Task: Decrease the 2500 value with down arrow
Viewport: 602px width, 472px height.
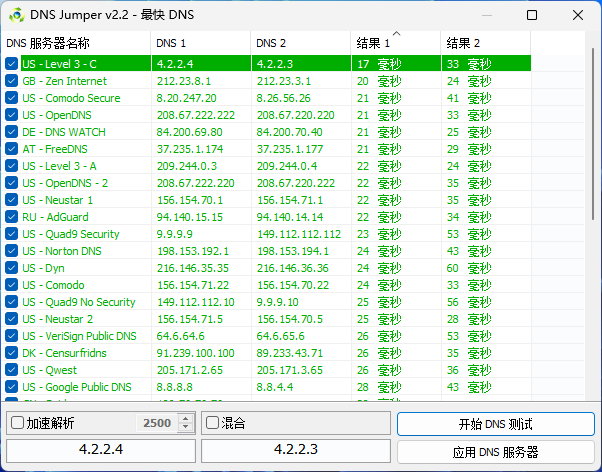Action: tap(185, 427)
